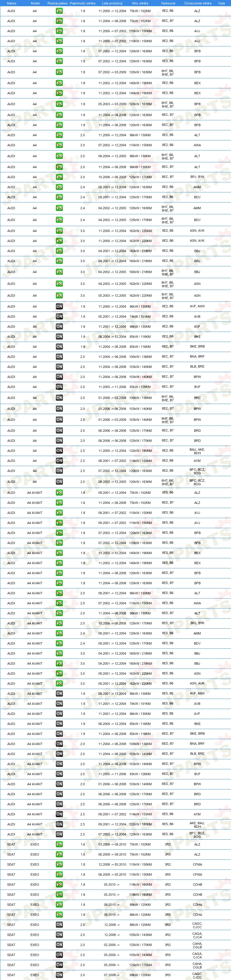Click the "Pojemność silnika" column header

tap(83, 4)
